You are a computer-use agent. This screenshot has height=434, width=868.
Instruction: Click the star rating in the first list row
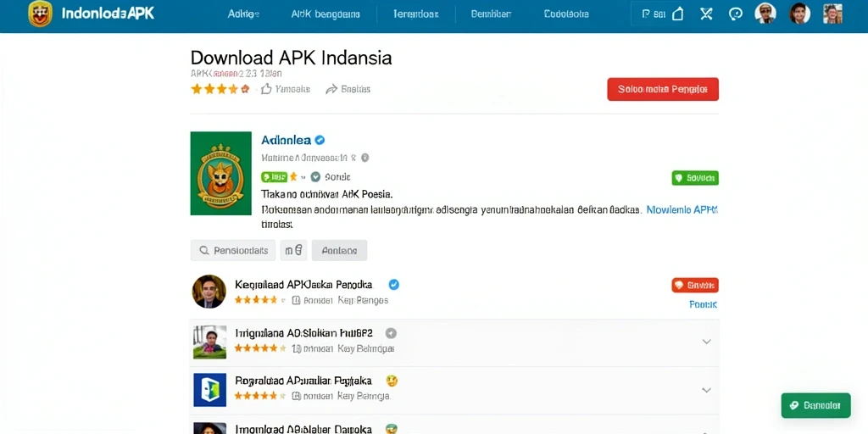260,300
